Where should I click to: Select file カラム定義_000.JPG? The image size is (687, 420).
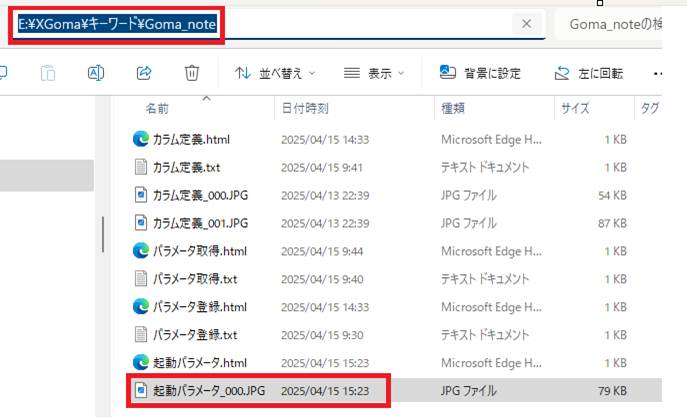(200, 195)
